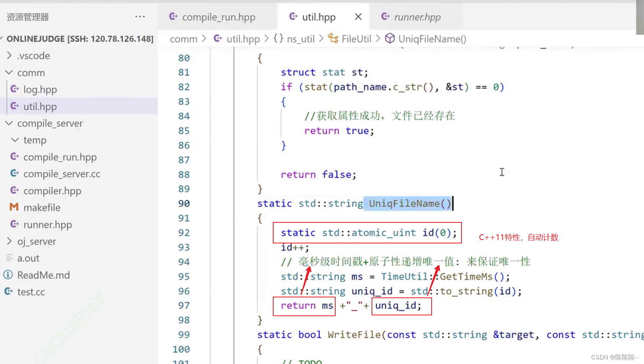Click util.hpp breadcrumb item
644x364 pixels.
point(243,39)
